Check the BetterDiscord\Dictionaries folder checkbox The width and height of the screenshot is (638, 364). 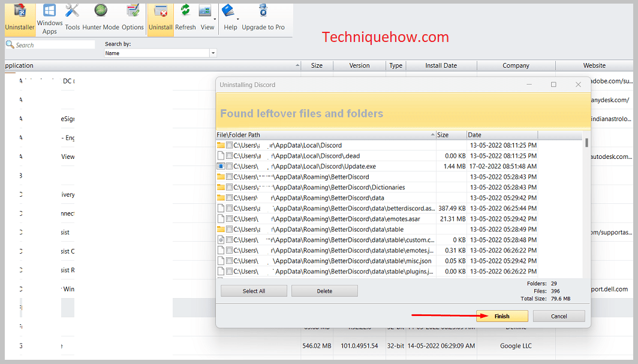click(230, 188)
